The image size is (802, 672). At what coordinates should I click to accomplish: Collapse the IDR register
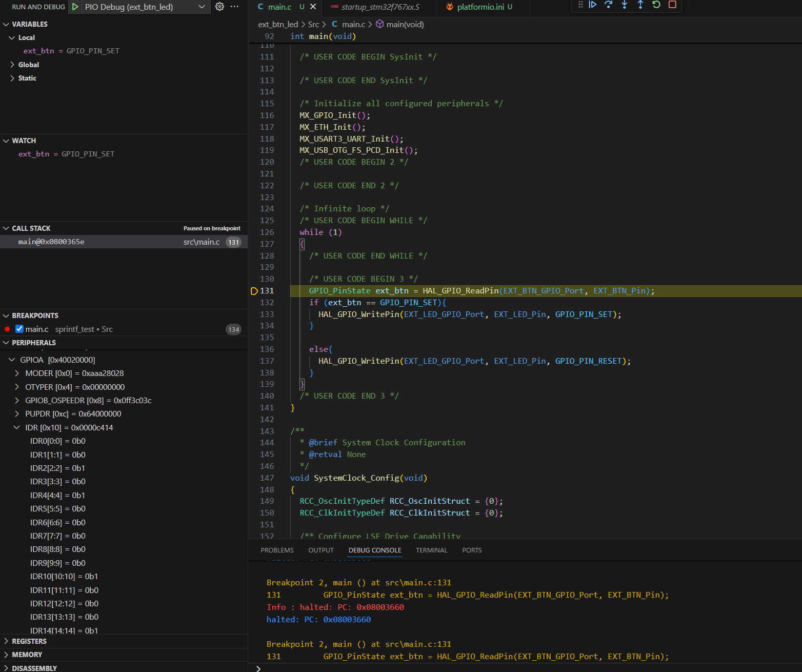17,427
